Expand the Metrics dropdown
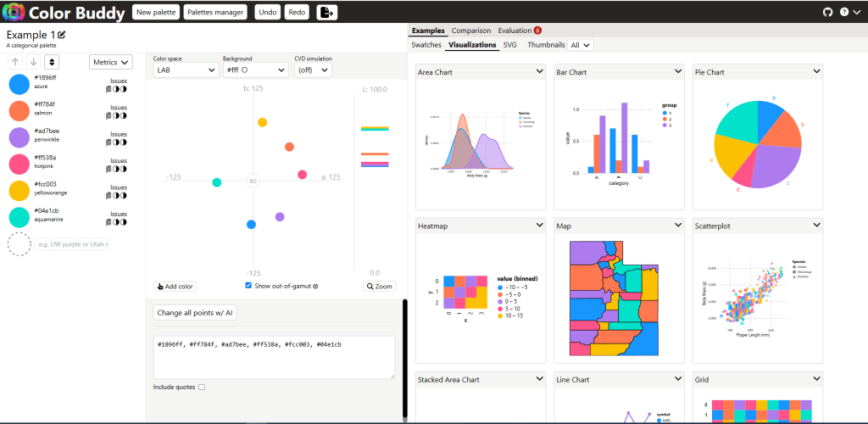 tap(111, 62)
